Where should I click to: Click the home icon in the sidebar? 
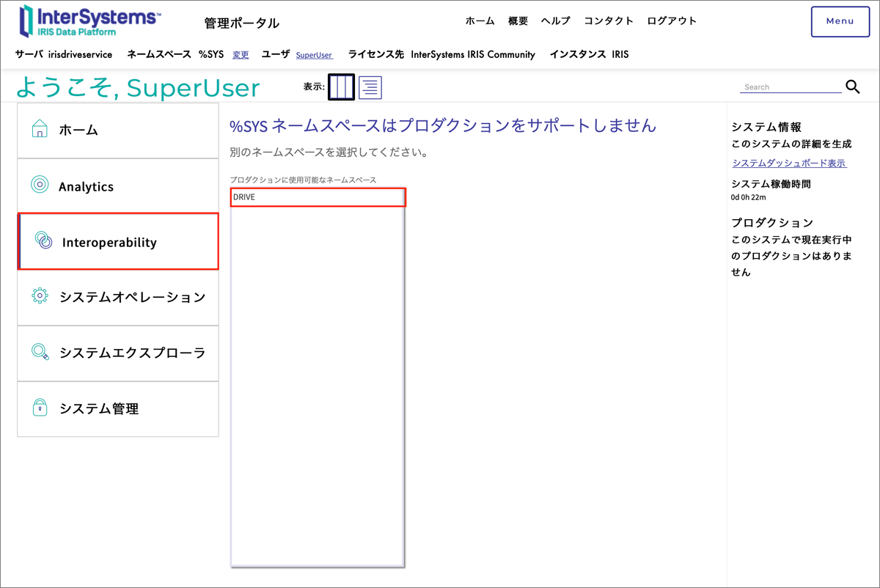point(40,129)
